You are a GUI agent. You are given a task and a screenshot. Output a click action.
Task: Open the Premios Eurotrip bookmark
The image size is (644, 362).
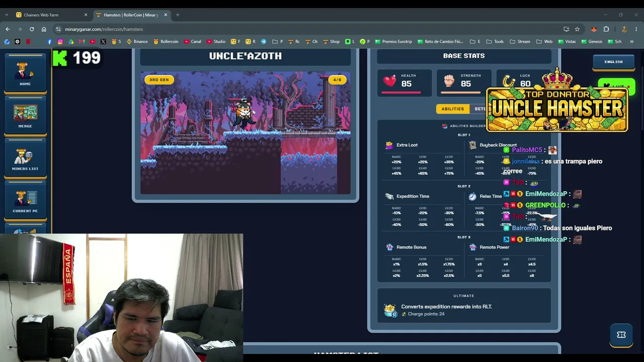[393, 42]
